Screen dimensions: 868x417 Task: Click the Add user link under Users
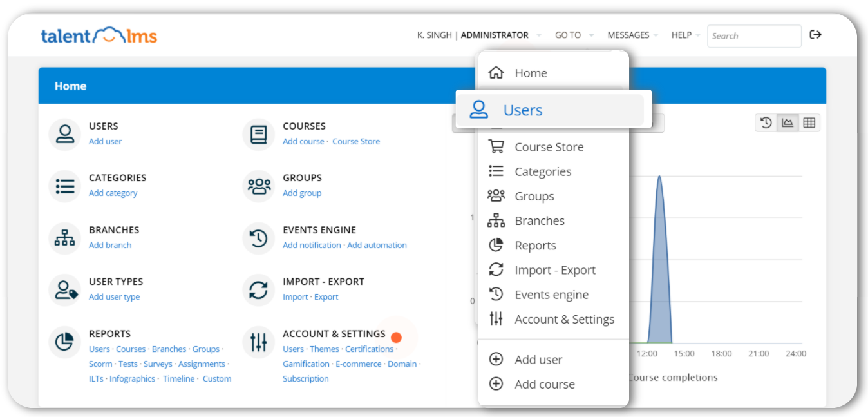(x=105, y=141)
